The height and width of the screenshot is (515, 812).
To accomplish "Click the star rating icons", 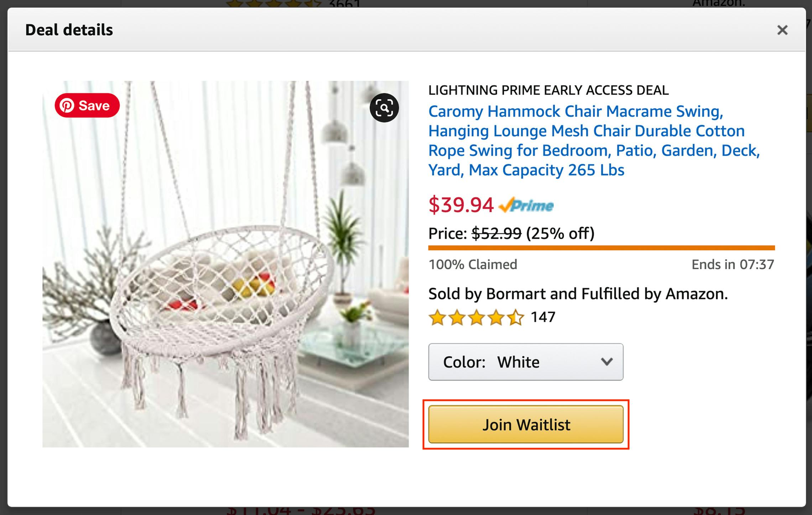I will [476, 318].
